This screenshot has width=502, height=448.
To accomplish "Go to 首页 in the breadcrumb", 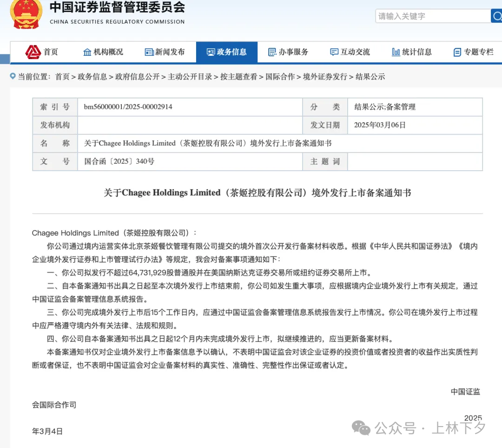I will tap(62, 77).
